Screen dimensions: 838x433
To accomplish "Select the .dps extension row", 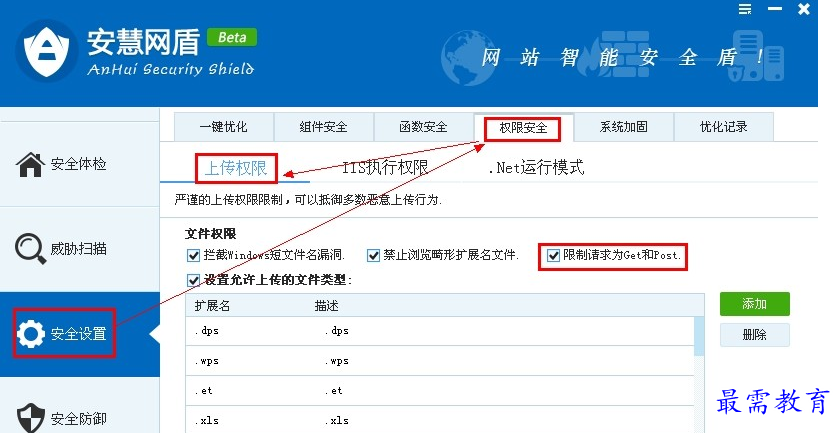I will point(440,331).
